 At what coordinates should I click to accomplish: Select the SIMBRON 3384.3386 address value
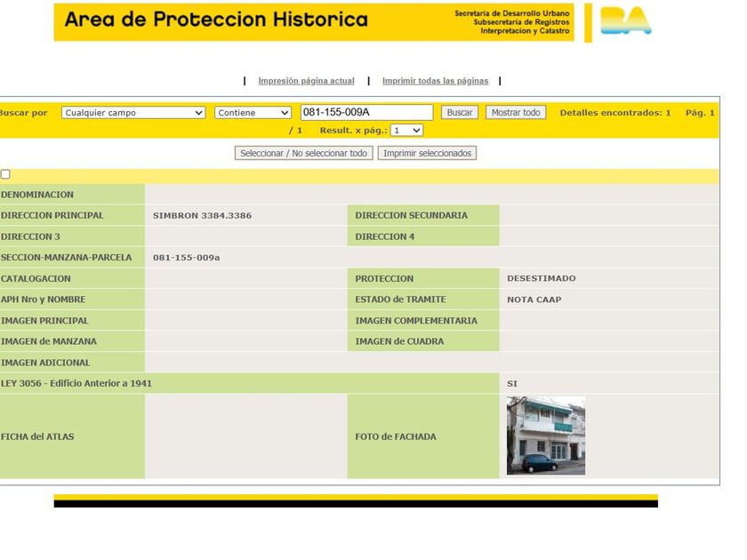202,216
